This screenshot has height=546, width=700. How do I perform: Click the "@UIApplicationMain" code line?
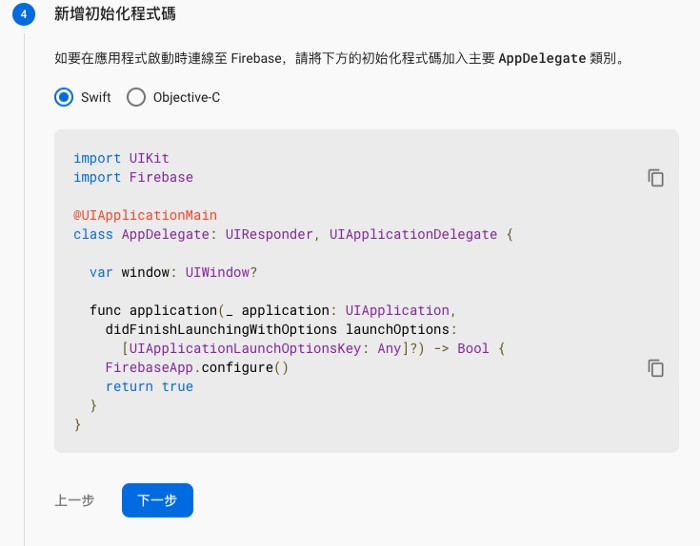click(x=145, y=215)
